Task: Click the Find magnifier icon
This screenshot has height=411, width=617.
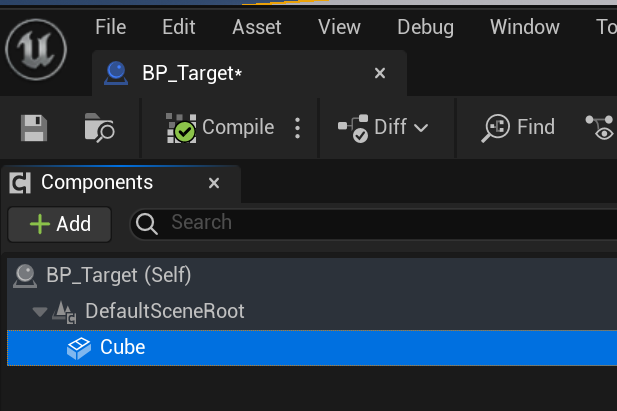Action: (495, 128)
